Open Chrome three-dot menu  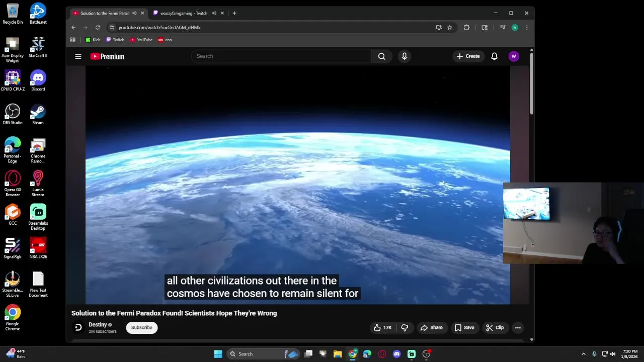point(527,28)
